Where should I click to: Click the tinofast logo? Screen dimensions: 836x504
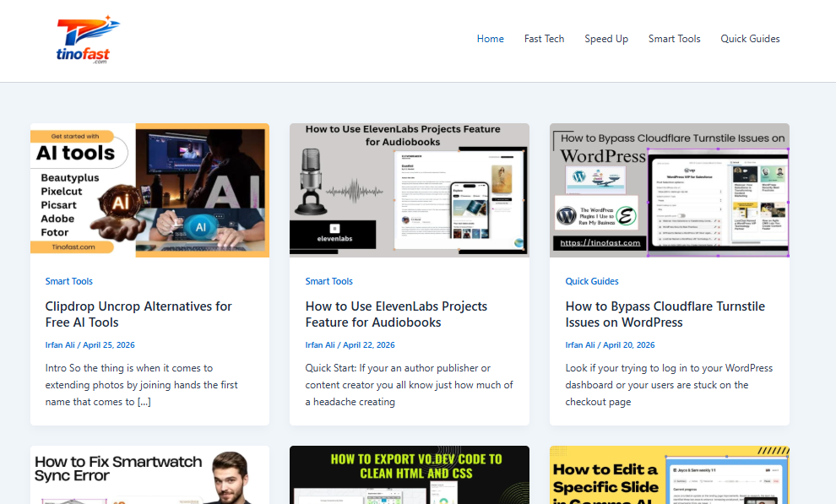(x=88, y=40)
